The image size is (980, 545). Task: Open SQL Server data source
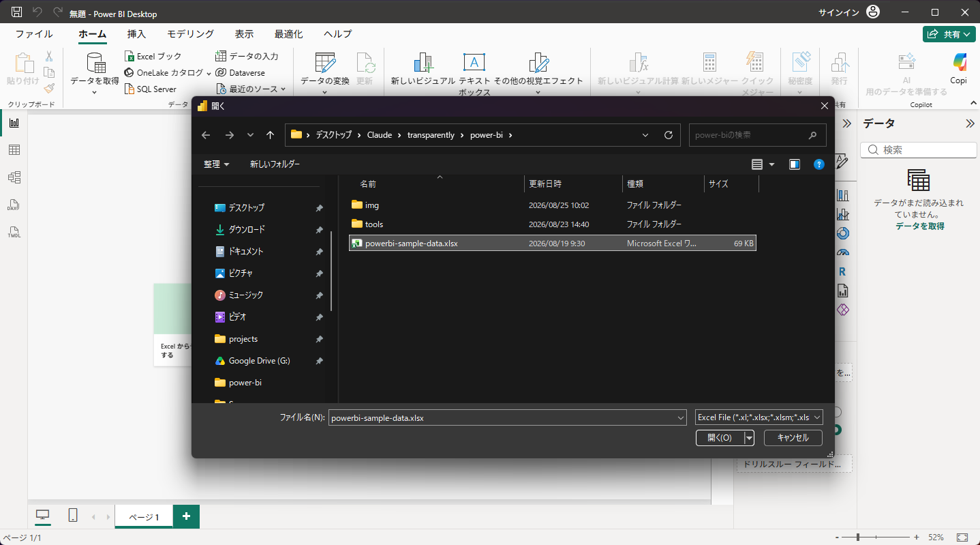click(151, 89)
